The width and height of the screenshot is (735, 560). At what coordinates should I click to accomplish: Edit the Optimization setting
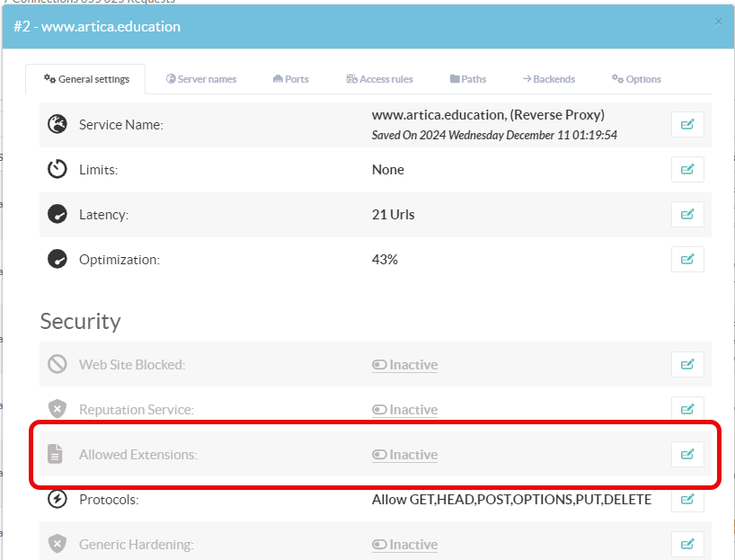click(687, 259)
